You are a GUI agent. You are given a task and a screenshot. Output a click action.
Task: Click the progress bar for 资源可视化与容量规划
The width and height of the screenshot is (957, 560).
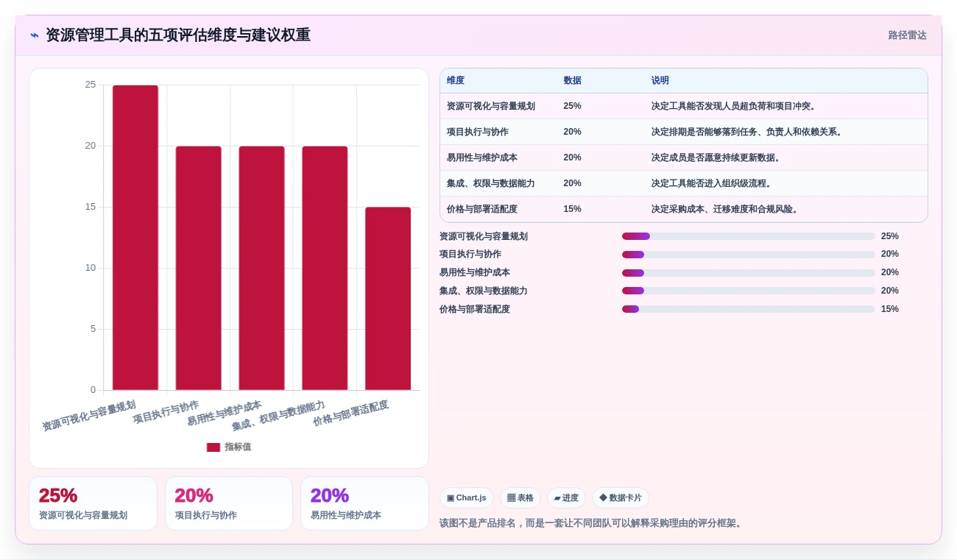749,236
